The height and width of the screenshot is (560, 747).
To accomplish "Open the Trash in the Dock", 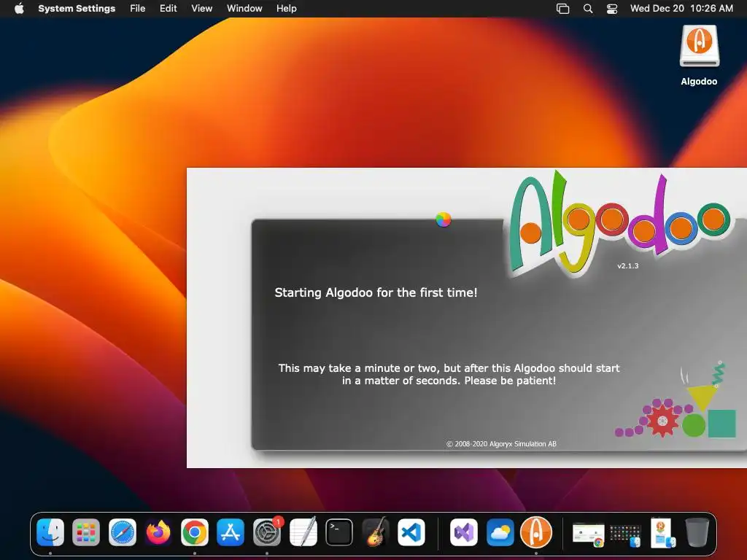I will coord(697,532).
